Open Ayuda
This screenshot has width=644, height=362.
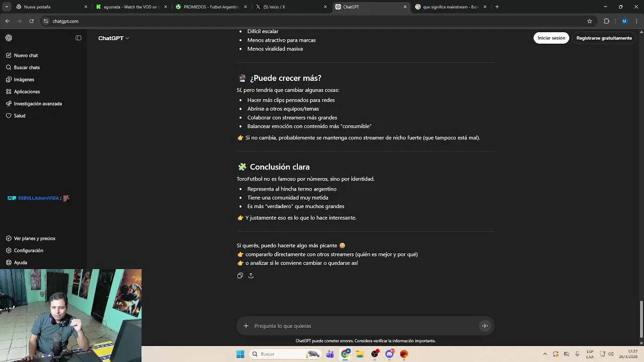20,262
